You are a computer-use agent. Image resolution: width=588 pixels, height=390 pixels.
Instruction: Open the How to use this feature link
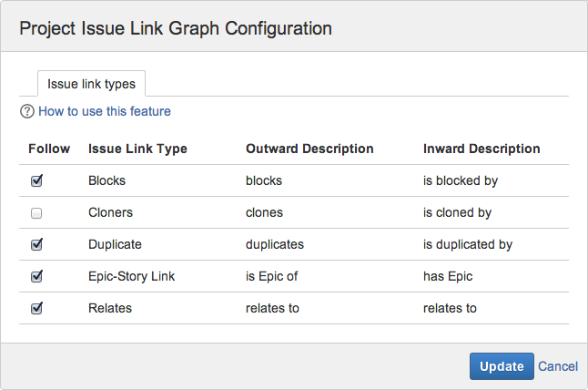tap(105, 111)
